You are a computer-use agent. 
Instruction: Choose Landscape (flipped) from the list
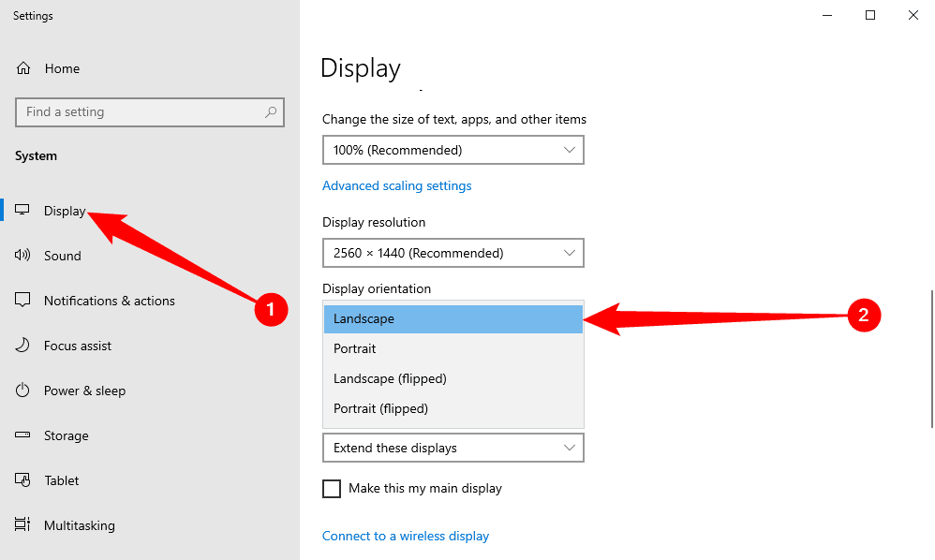coord(390,378)
